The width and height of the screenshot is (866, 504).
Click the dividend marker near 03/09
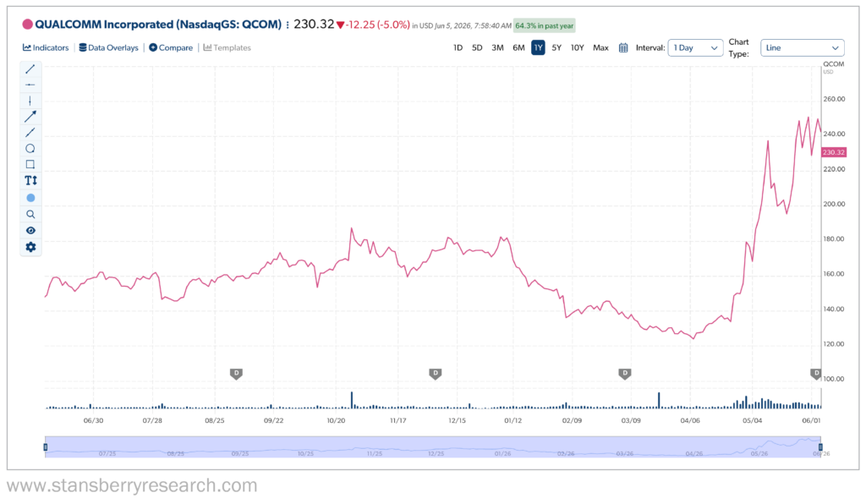click(625, 374)
